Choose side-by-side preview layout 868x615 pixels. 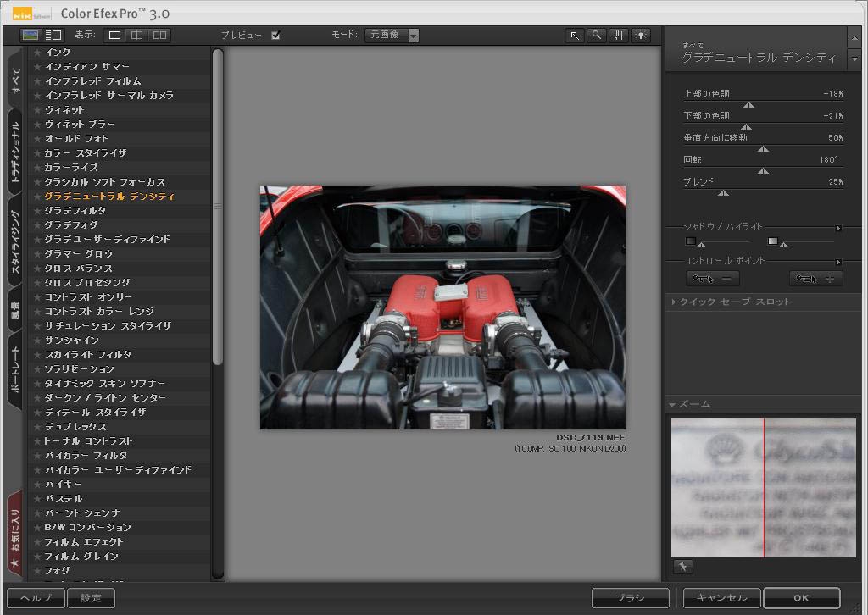pyautogui.click(x=159, y=35)
